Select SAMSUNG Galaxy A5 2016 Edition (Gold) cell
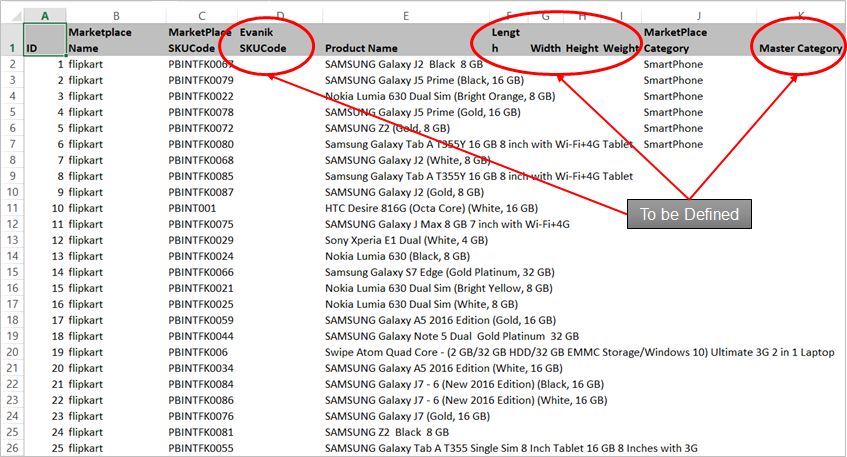The image size is (847, 457). coord(440,320)
